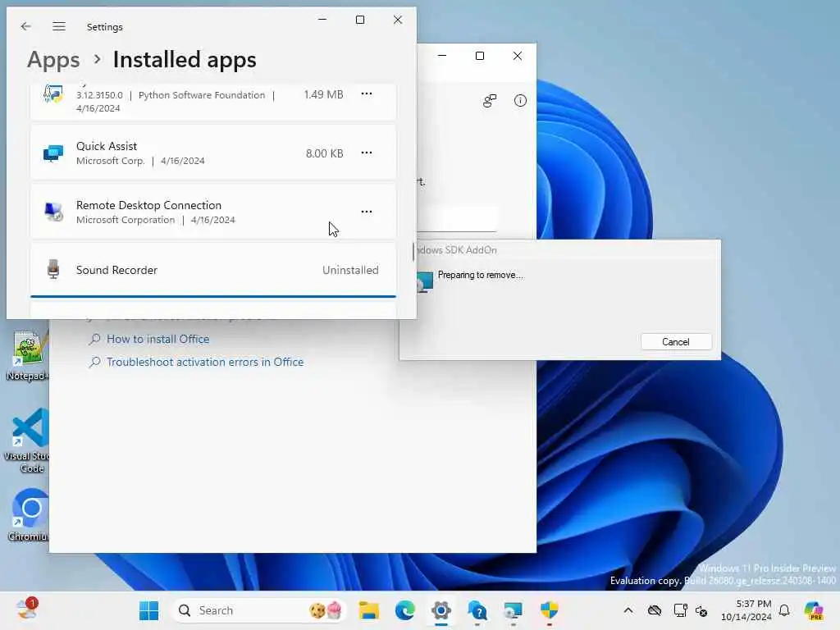Viewport: 840px width, 630px height.
Task: Click the feedback people icon in Get Help window
Action: coord(490,101)
